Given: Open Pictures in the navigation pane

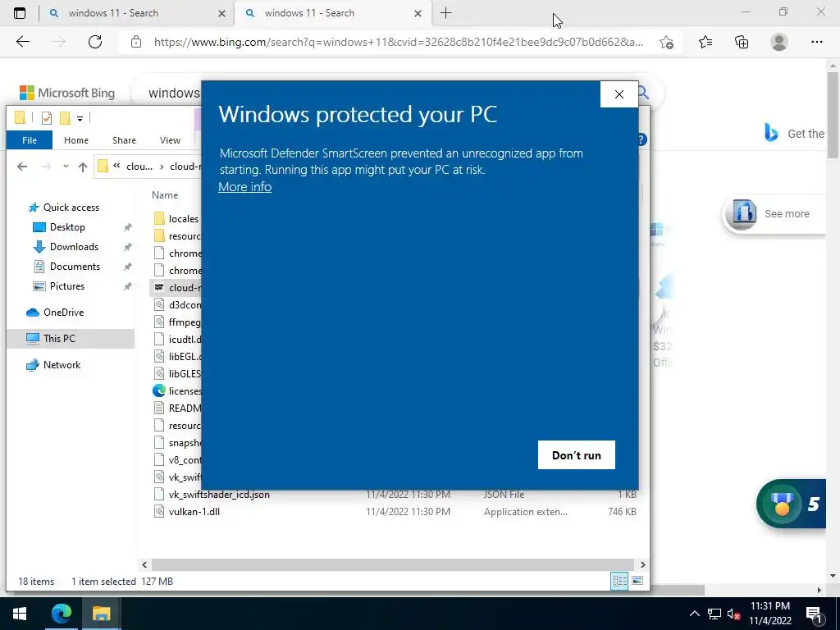Looking at the screenshot, I should (x=67, y=286).
